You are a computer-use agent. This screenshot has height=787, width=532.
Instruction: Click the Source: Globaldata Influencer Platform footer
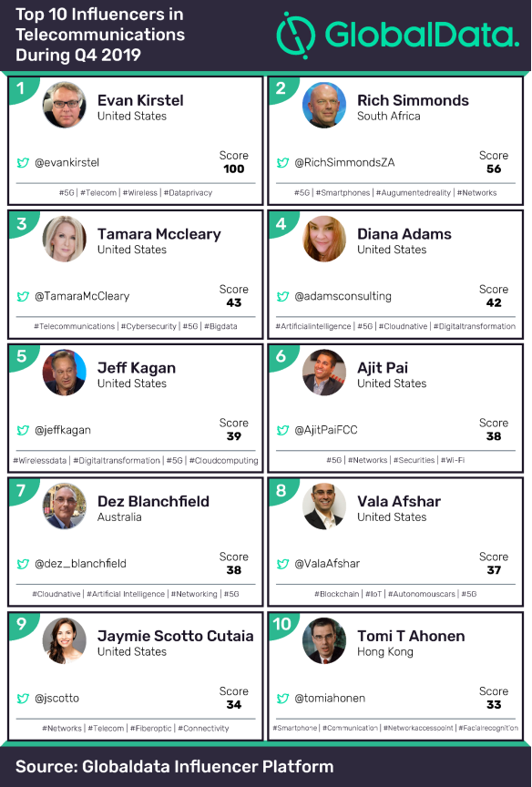point(174,766)
